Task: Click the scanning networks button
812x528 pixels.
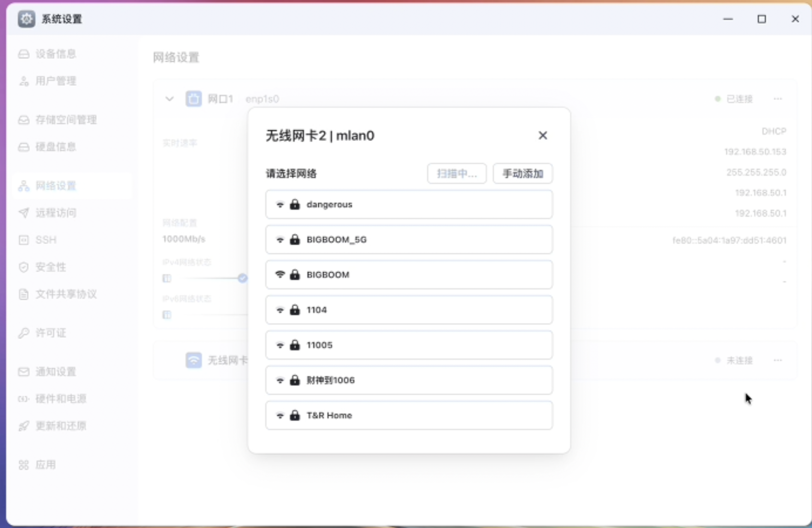Action: [x=456, y=173]
